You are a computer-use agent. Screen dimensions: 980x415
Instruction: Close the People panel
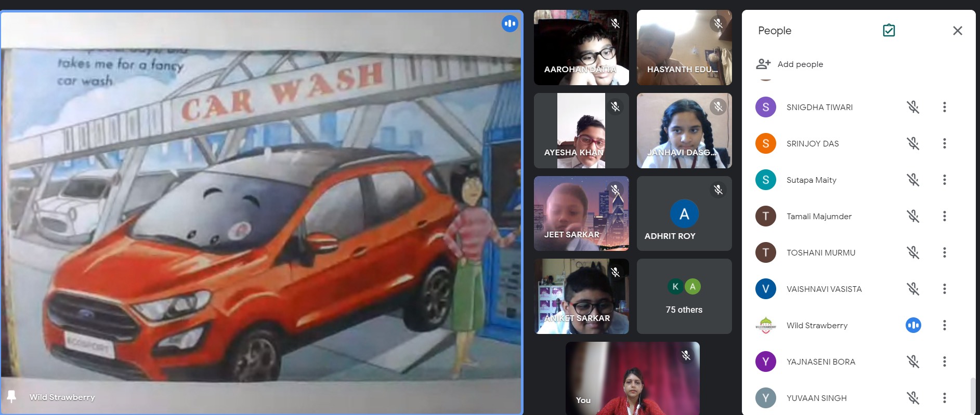pos(958,31)
